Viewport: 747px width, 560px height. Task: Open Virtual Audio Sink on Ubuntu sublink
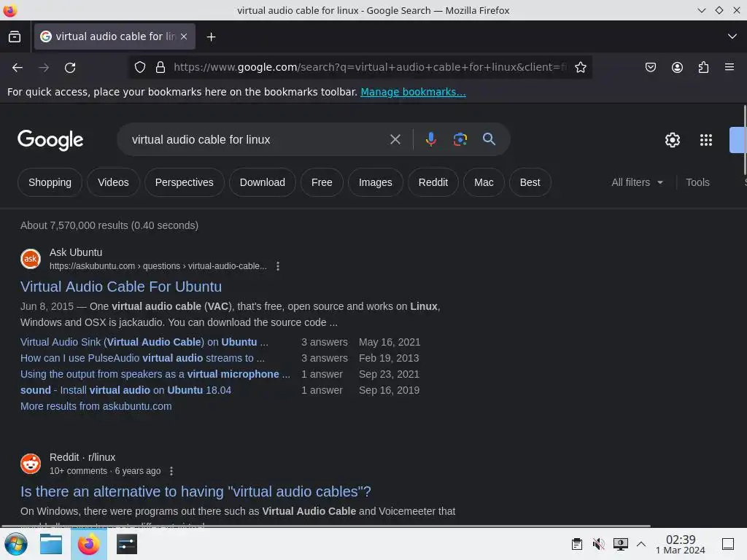click(144, 342)
